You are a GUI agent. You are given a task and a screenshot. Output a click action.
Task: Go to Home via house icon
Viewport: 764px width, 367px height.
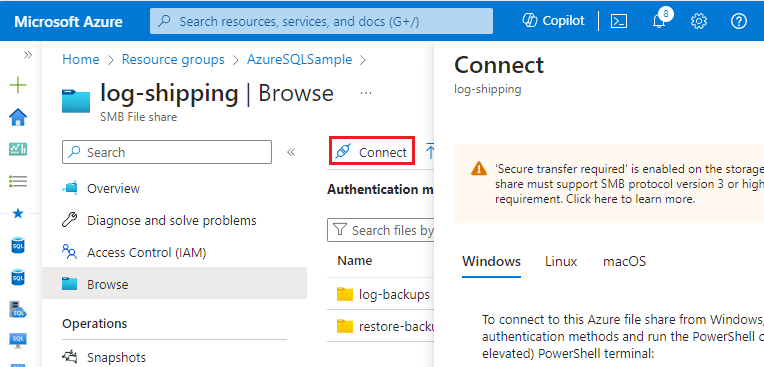pos(18,117)
